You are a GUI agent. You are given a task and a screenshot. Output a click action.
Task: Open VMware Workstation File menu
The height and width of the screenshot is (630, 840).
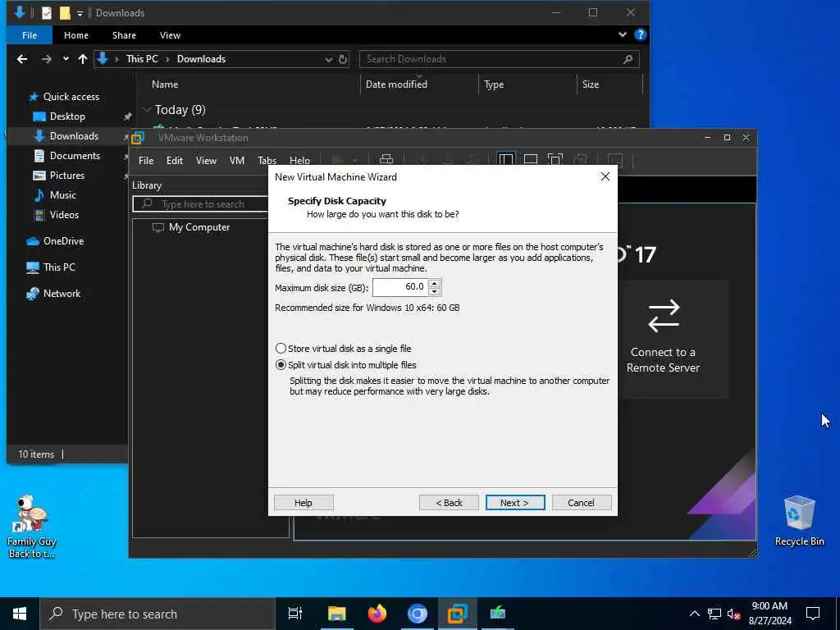[146, 160]
